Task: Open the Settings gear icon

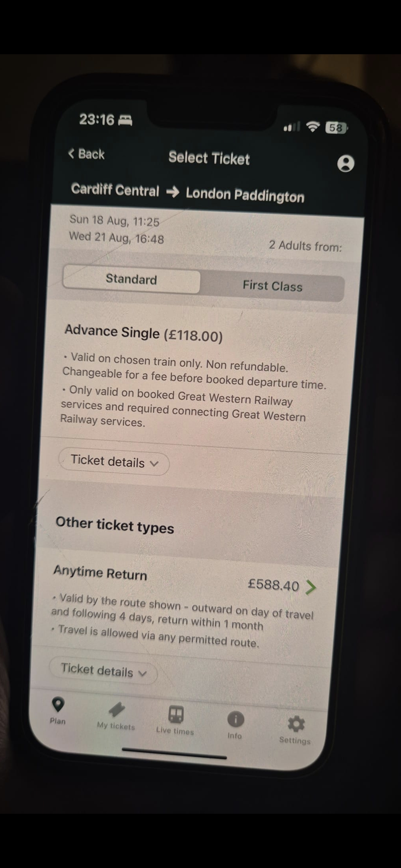Action: click(x=296, y=724)
